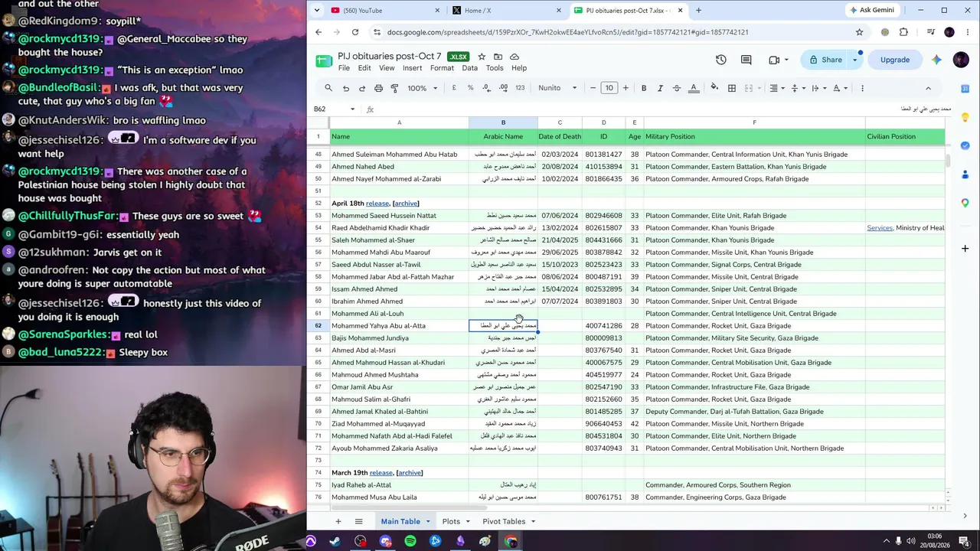Open March 19th archive link
The height and width of the screenshot is (551, 980).
(x=410, y=473)
